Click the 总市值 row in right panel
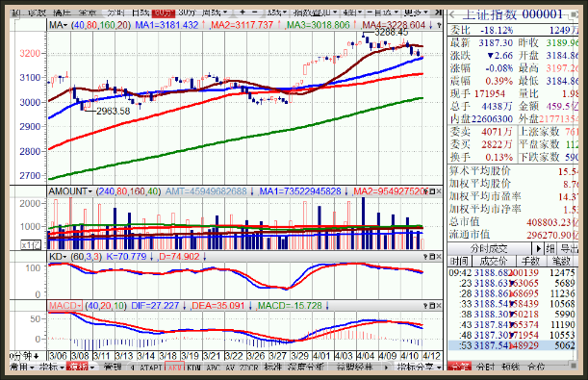 pos(514,222)
